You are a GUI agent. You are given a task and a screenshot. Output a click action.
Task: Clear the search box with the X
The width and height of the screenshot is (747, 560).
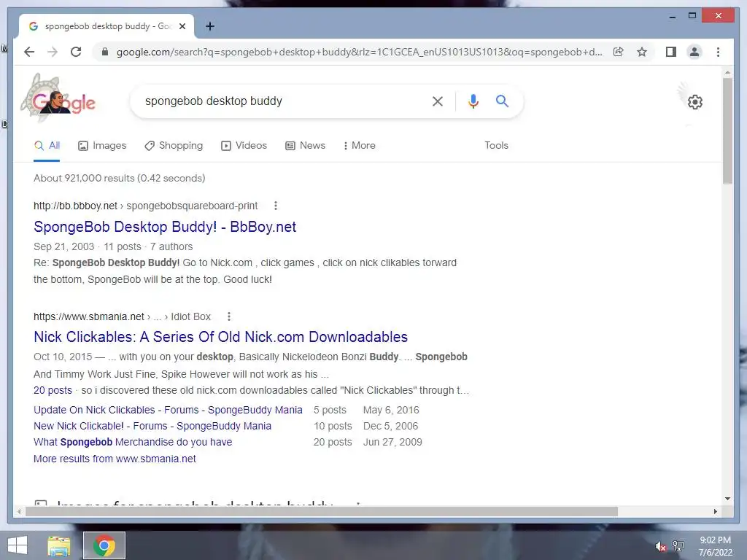pyautogui.click(x=438, y=101)
